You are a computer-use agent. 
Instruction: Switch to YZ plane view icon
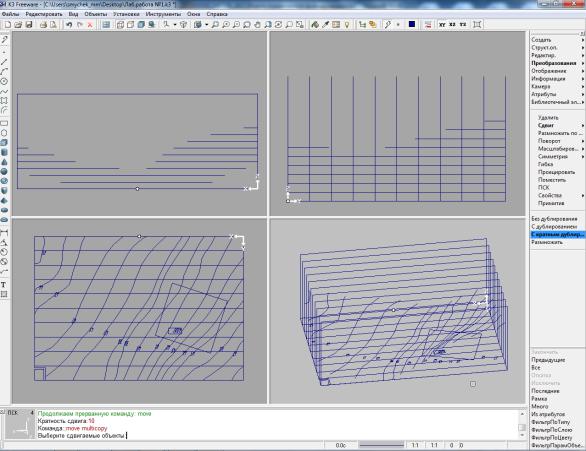[x=463, y=25]
